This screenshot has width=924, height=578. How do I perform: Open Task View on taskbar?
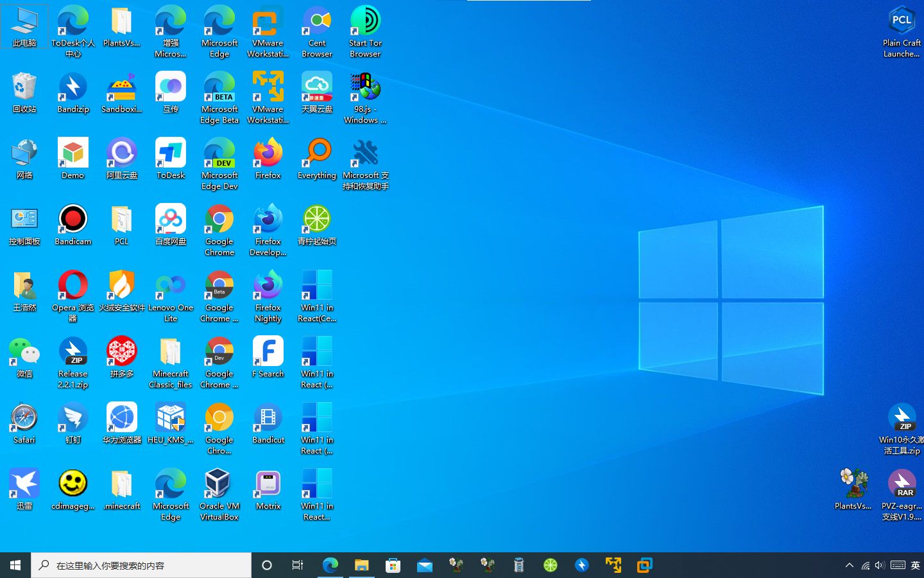click(298, 565)
